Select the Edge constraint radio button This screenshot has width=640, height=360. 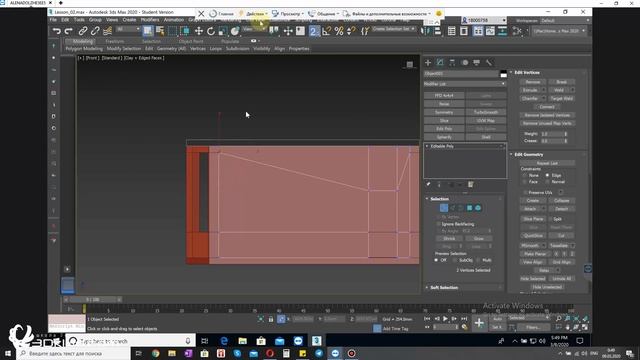(x=547, y=176)
